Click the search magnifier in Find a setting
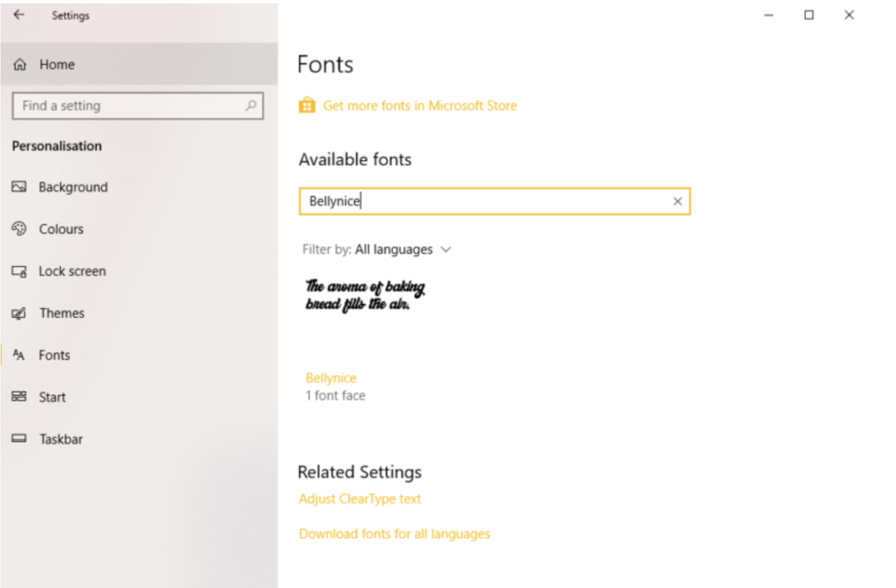 [251, 106]
